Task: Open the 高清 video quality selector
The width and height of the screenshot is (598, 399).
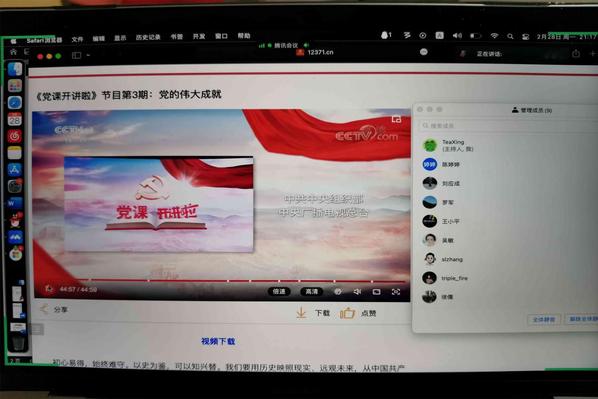Action: point(312,291)
